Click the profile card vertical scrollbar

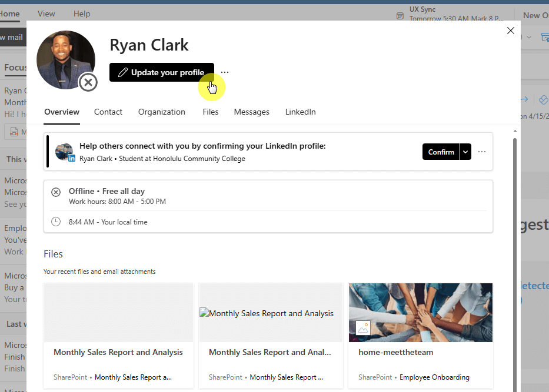(x=515, y=264)
